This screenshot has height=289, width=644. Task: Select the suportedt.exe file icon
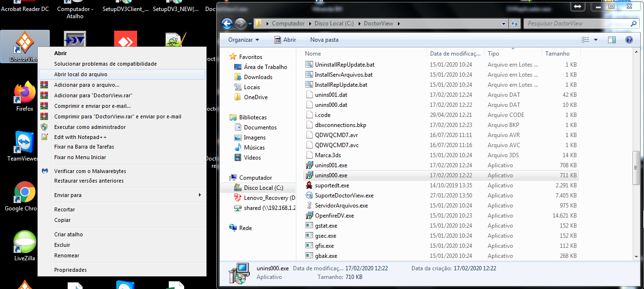tap(309, 185)
